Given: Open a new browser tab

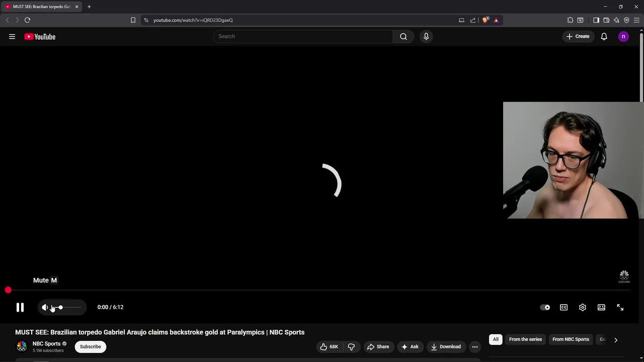Looking at the screenshot, I should click(x=89, y=7).
